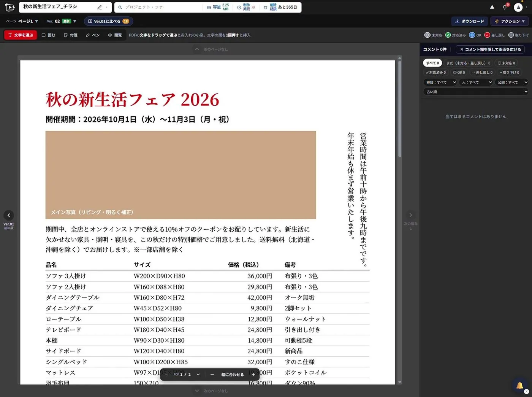Set status to 差し戻し red

[494, 35]
